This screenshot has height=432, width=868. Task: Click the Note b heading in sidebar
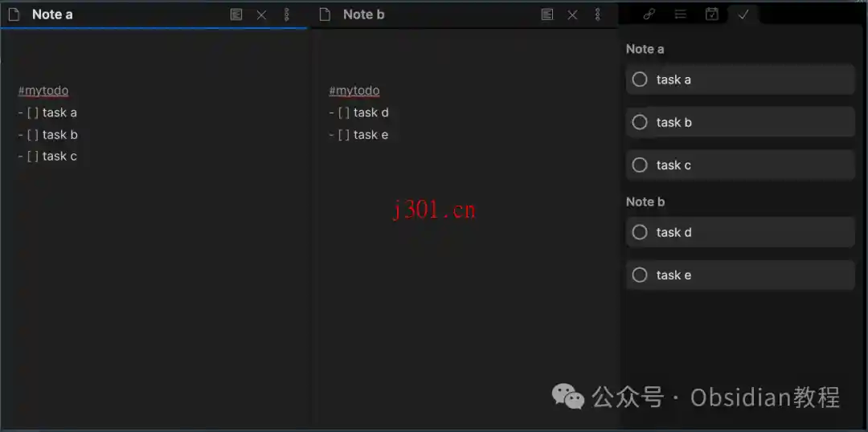(x=645, y=202)
